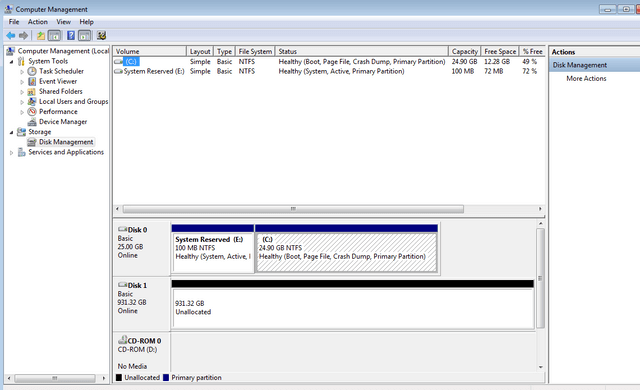
Task: Collapse the System Tools tree node
Action: (11, 62)
